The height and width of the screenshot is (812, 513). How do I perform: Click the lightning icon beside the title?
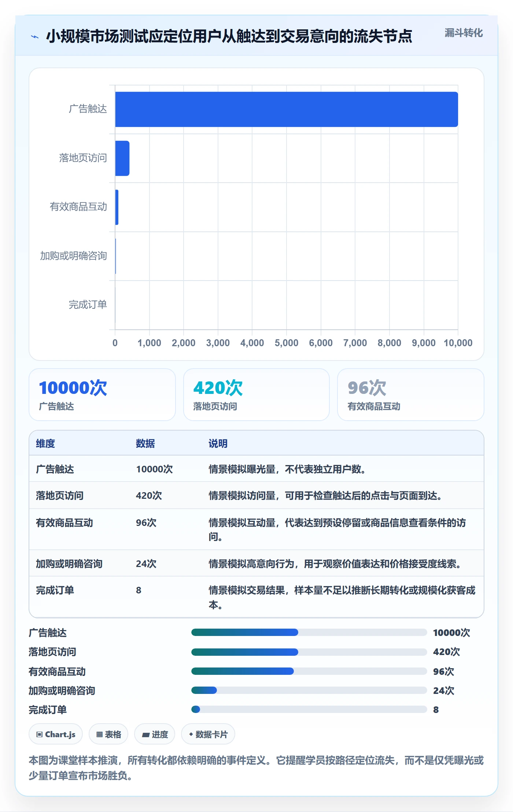tap(35, 36)
